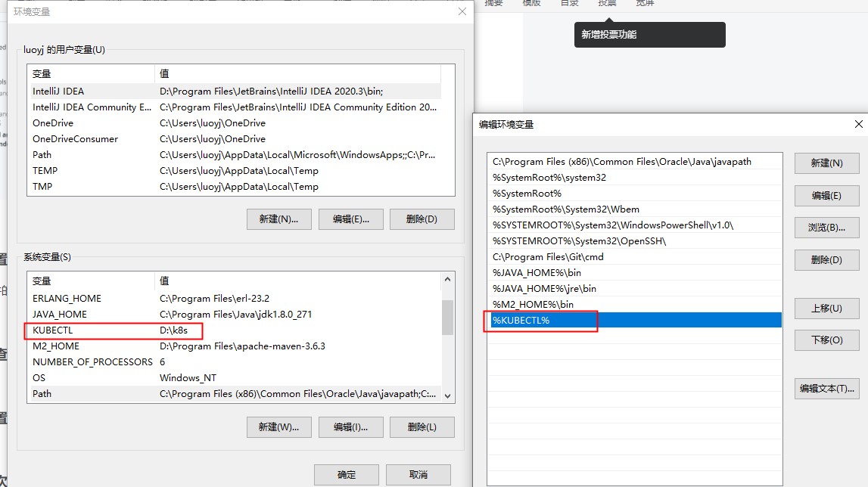Click 删除(L) under system variables
Viewport: 868px width, 487px height.
tap(421, 427)
